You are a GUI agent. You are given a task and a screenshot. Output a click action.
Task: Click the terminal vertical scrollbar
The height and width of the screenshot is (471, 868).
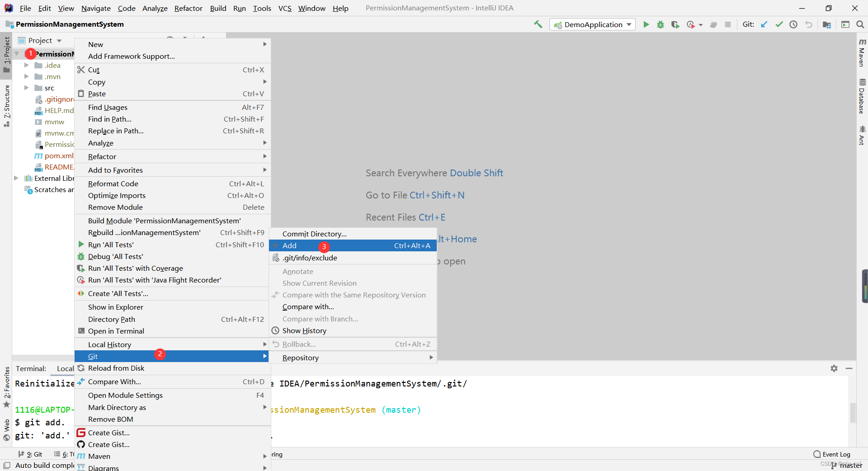853,412
